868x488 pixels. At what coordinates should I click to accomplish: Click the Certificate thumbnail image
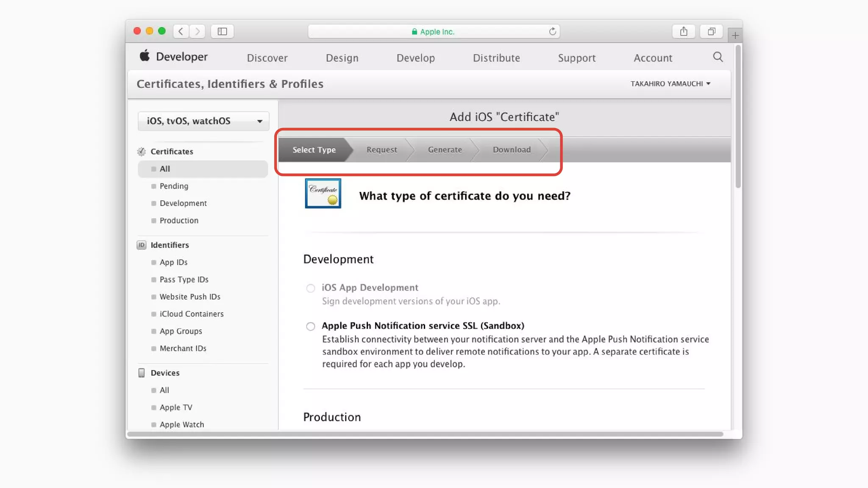coord(323,194)
